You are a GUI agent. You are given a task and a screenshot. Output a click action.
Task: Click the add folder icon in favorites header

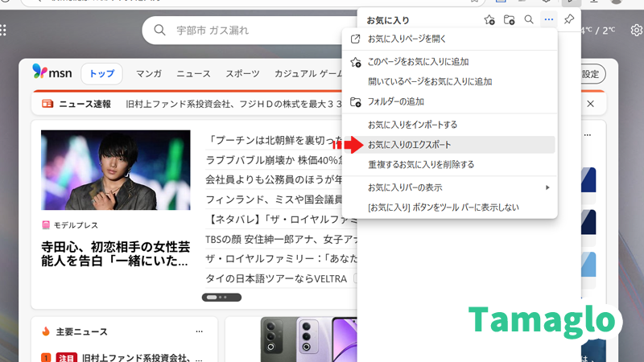pyautogui.click(x=509, y=19)
